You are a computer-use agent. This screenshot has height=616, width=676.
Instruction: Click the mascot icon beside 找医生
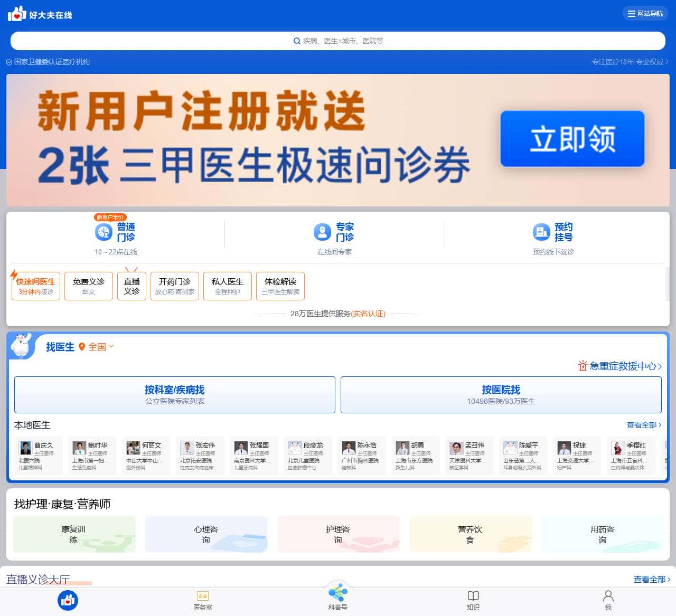pos(22,346)
